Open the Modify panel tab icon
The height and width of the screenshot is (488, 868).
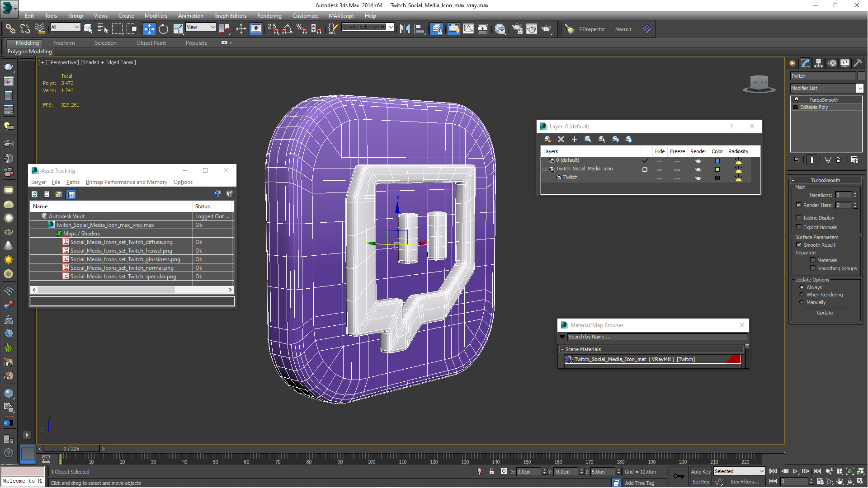tap(805, 63)
